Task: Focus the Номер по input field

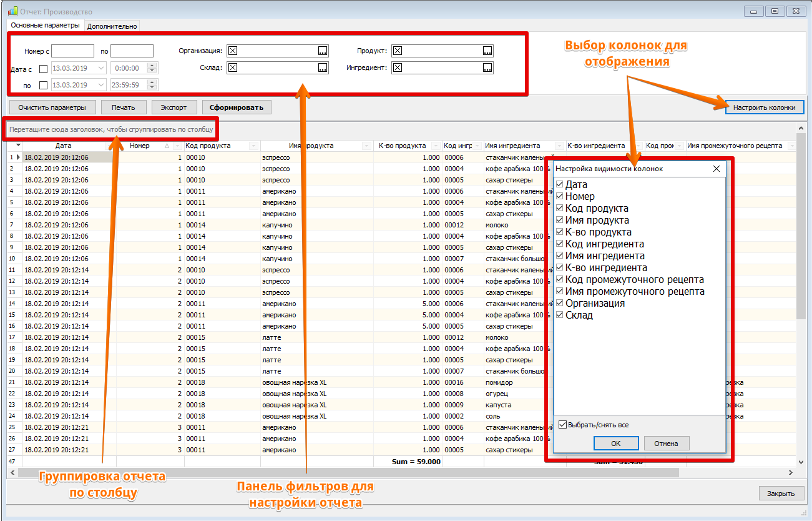Action: [132, 51]
